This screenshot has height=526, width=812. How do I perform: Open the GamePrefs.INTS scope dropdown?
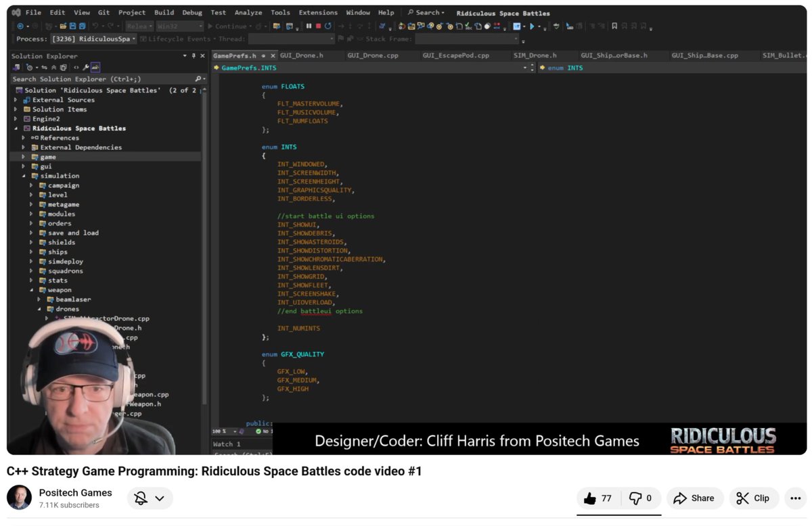coord(524,68)
